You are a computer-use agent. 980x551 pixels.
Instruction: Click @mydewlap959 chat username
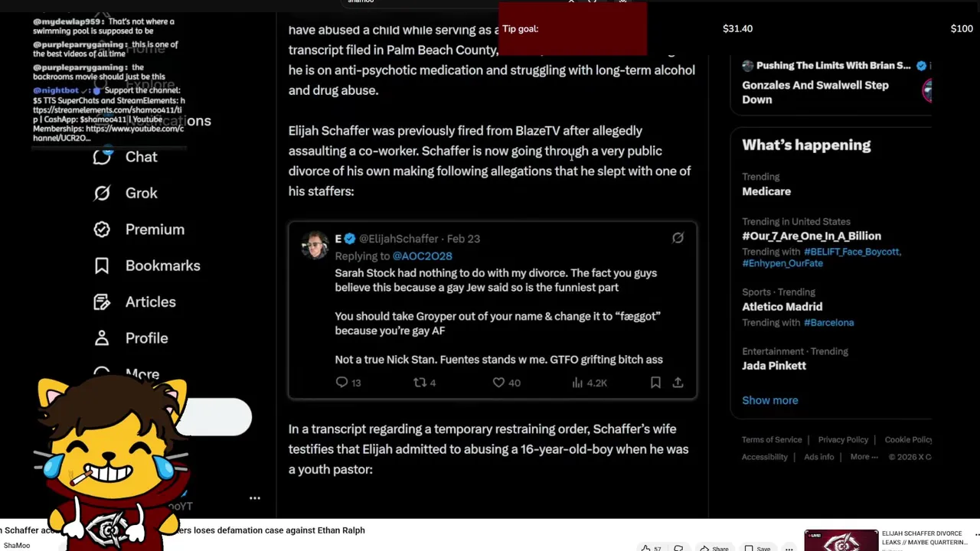pyautogui.click(x=67, y=21)
